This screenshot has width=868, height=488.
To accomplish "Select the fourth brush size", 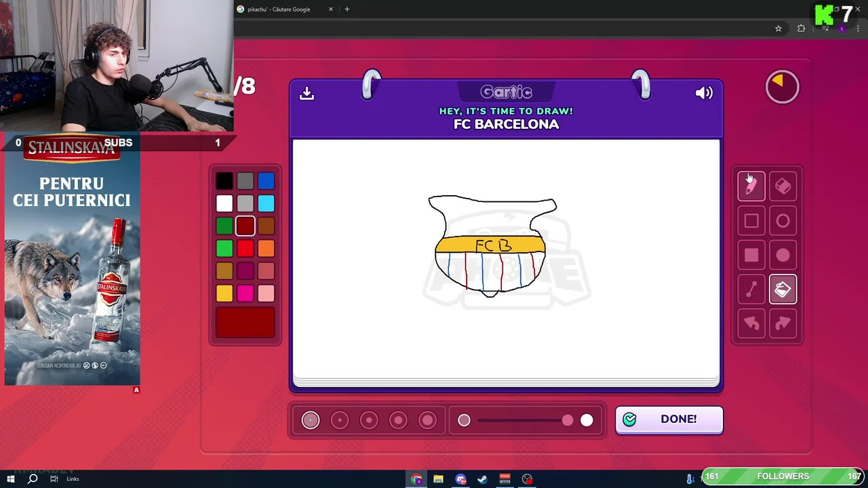I will pyautogui.click(x=398, y=420).
